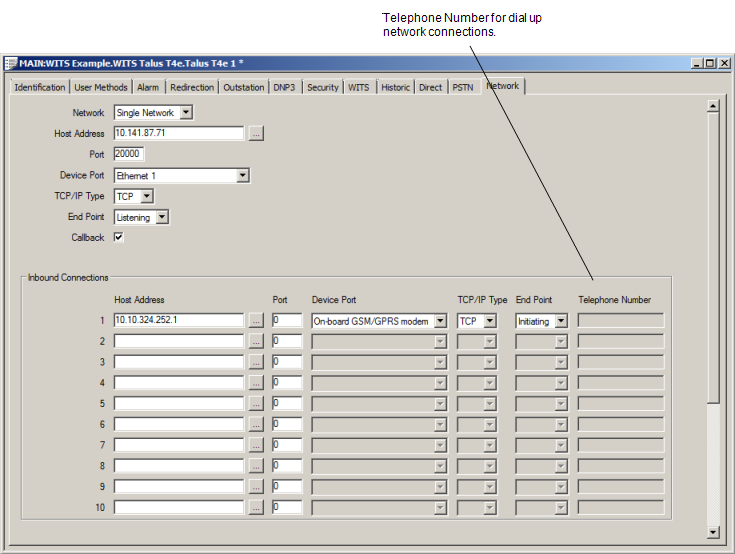Click scroll down arrow at bottom right
735x554 pixels.
713,532
